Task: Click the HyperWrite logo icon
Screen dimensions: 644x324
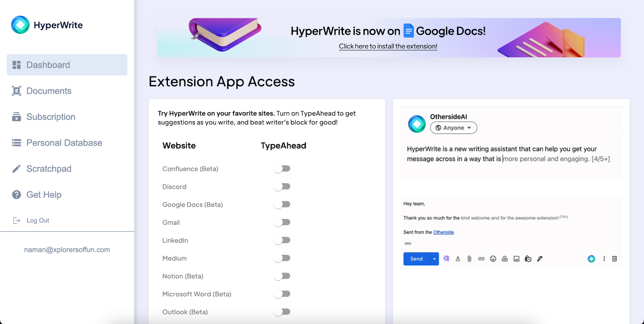Action: coord(20,25)
